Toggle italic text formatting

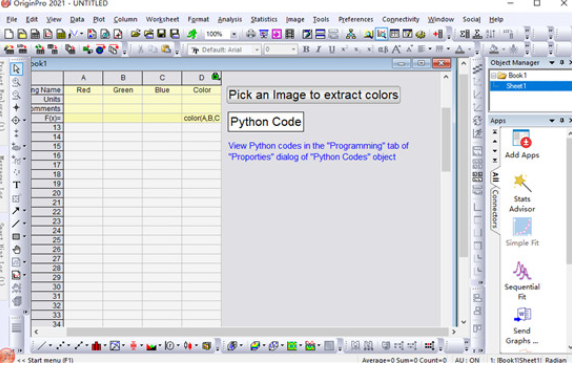coord(319,49)
